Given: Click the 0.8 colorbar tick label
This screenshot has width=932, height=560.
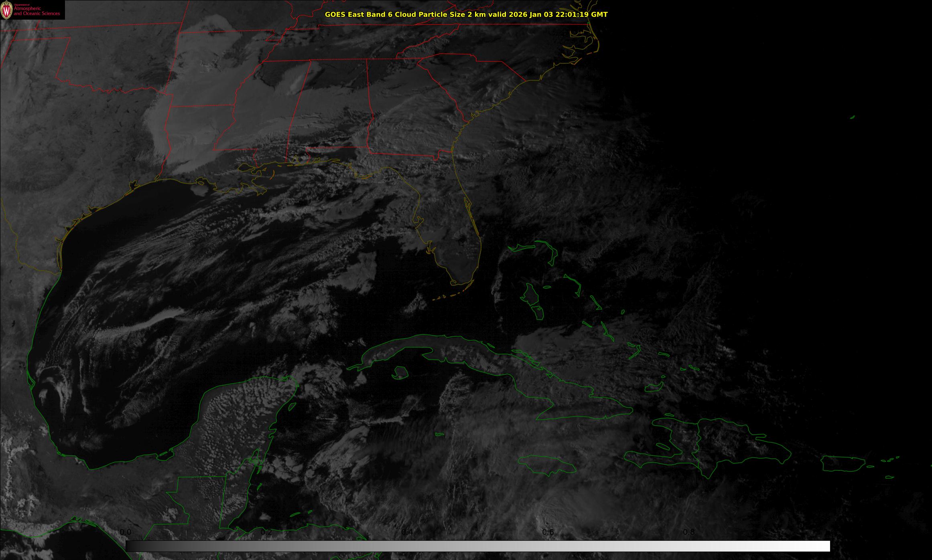Looking at the screenshot, I should [689, 532].
